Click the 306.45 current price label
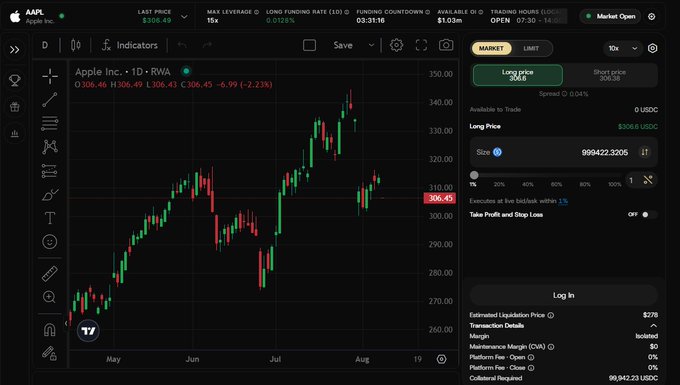This screenshot has height=385, width=680. [x=440, y=198]
